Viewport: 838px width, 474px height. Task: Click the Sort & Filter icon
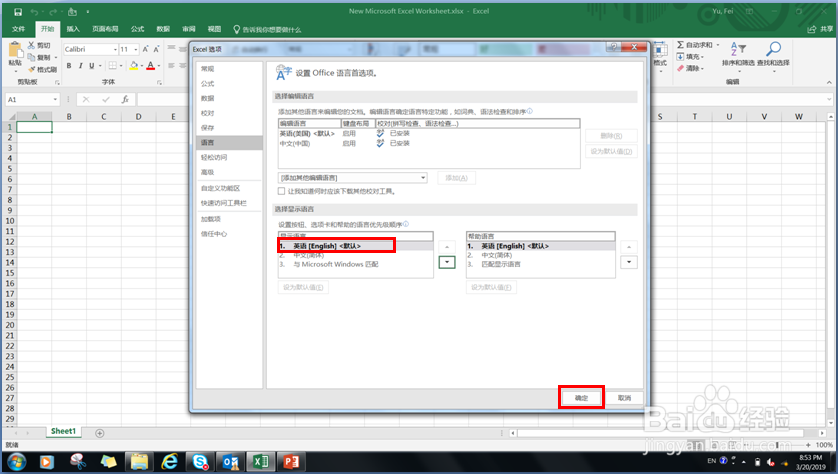(738, 49)
